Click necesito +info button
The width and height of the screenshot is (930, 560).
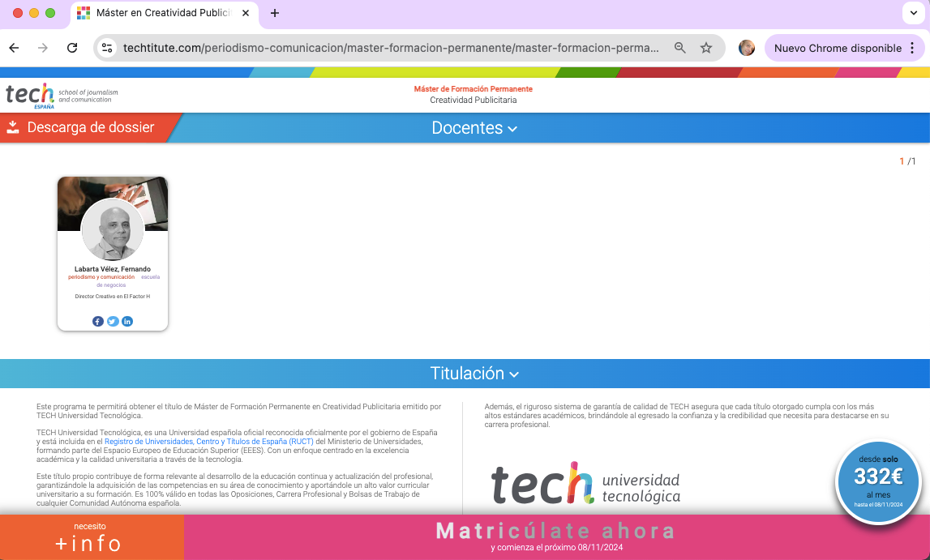(92, 537)
